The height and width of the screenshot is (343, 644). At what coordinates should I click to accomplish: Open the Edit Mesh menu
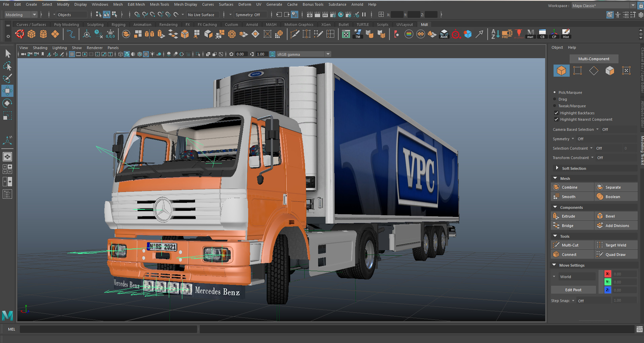[x=136, y=4]
